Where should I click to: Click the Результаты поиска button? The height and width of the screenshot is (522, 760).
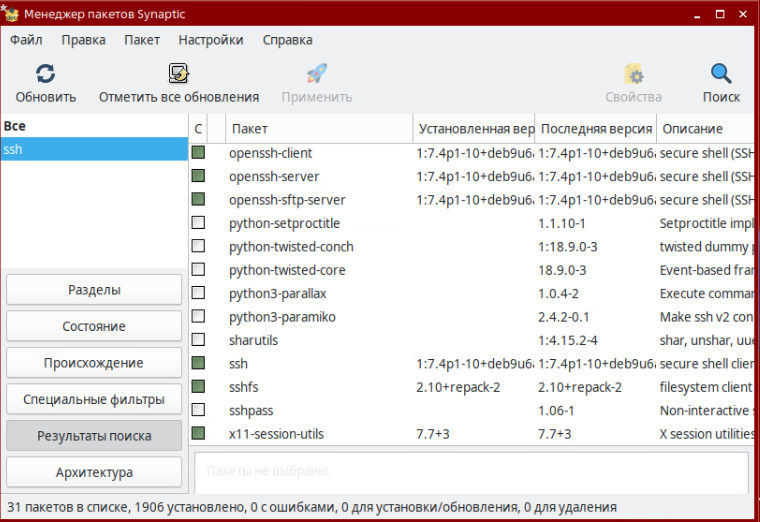point(94,436)
